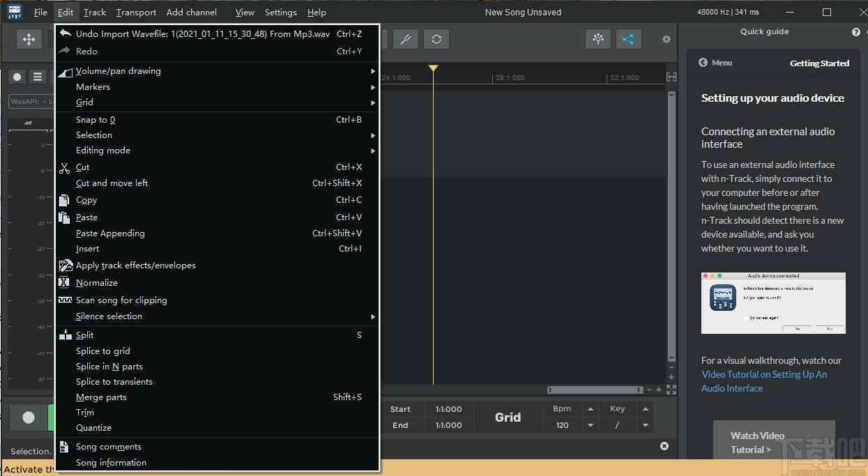Click the n-Track app logo icon

(x=15, y=12)
